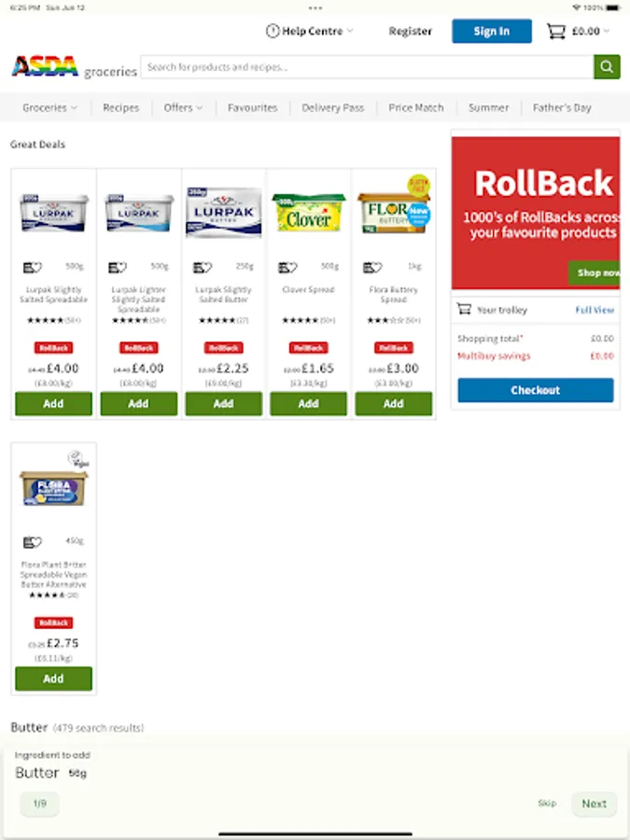This screenshot has width=630, height=840.
Task: Click the product search input field
Action: [x=367, y=67]
